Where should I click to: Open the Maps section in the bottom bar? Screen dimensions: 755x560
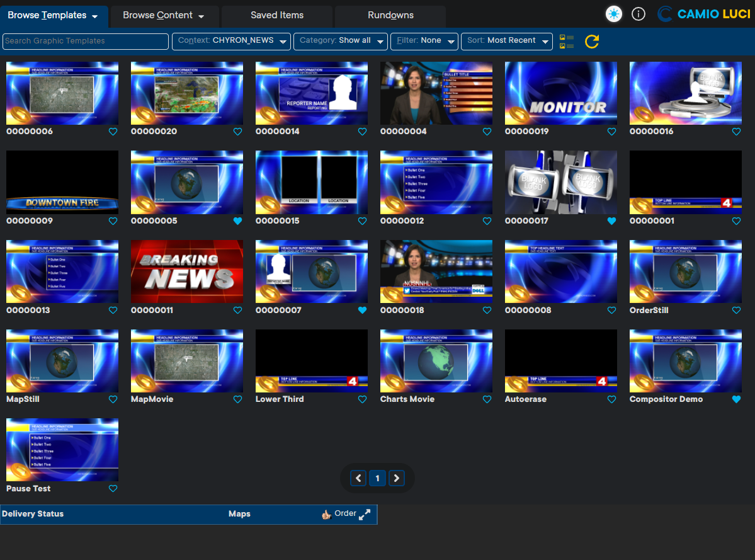[239, 514]
